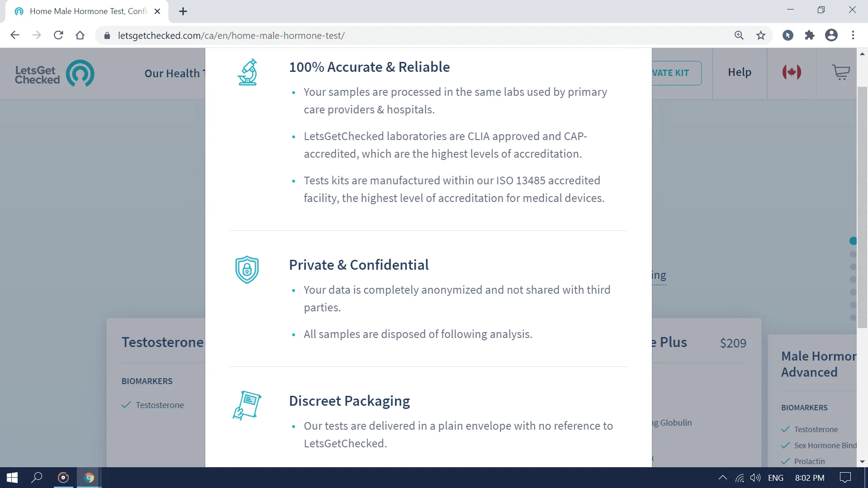
Task: Select the Canada flag country selector
Action: coord(792,72)
